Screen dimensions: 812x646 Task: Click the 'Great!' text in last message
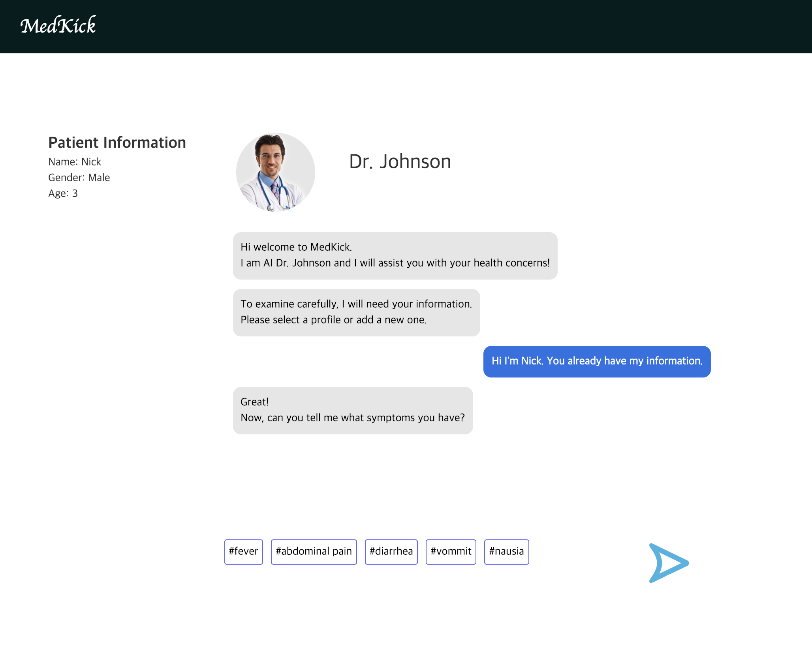(255, 402)
